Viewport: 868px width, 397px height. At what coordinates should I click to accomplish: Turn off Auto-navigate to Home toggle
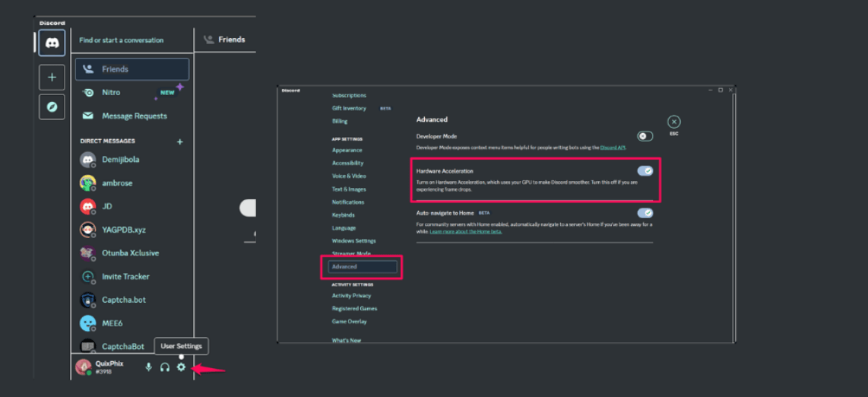point(645,213)
